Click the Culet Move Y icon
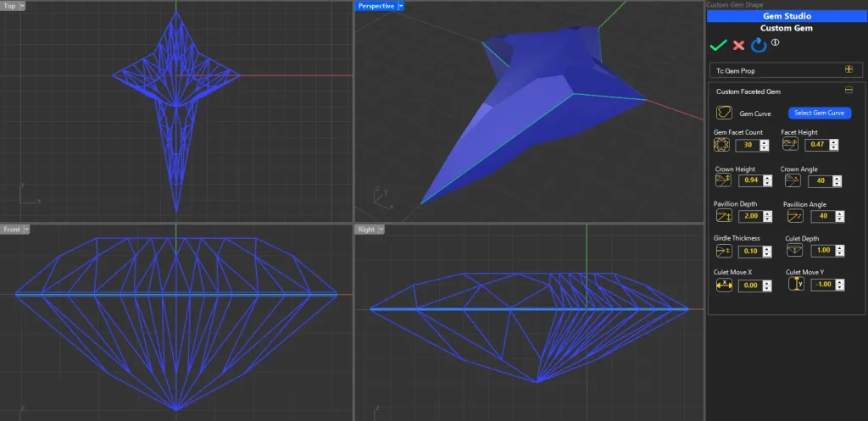Image resolution: width=868 pixels, height=421 pixels. click(x=796, y=285)
